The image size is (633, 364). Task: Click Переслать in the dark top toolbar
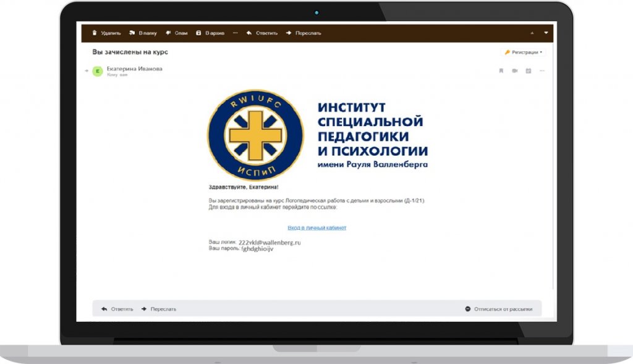point(304,33)
